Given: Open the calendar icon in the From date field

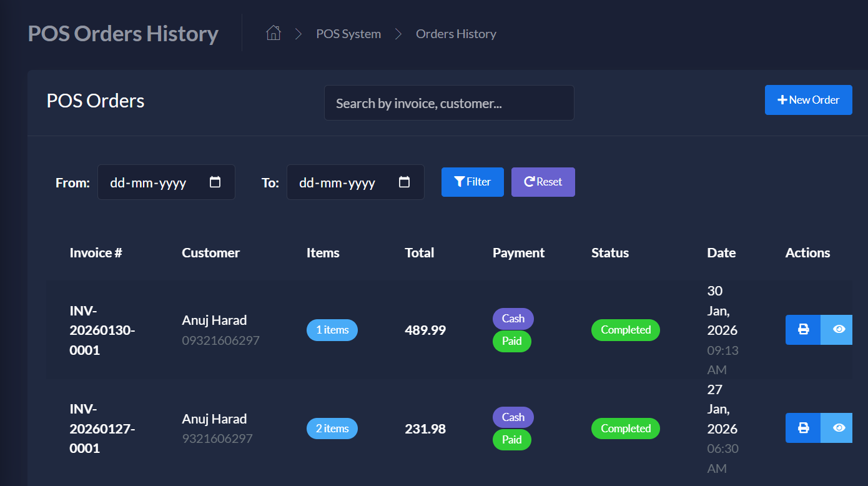Looking at the screenshot, I should 215,181.
